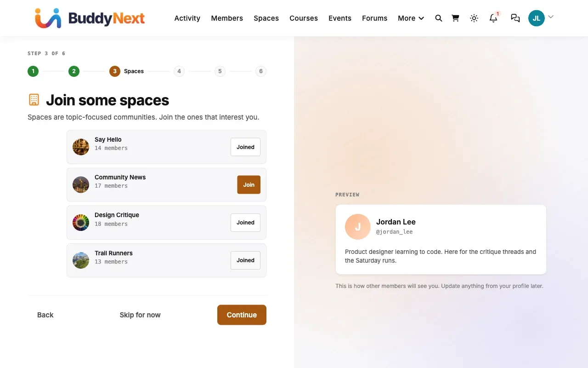Click the Continue button
588x368 pixels.
242,315
